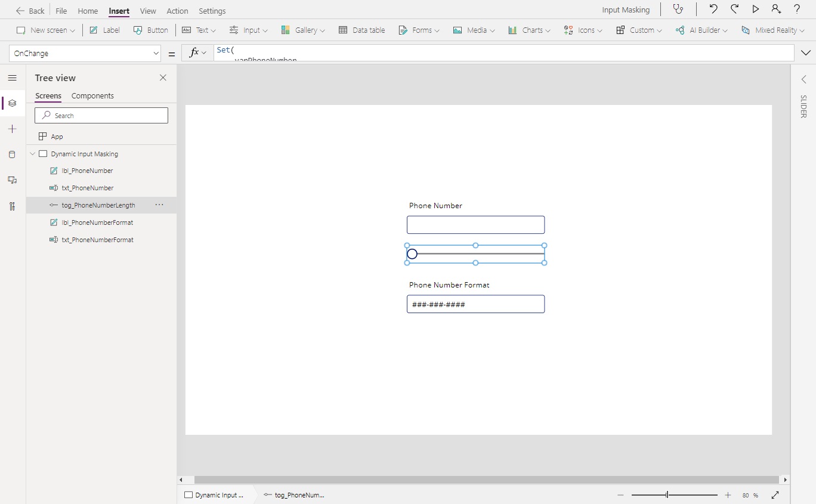Click the Undo icon
The width and height of the screenshot is (816, 504).
713,9
